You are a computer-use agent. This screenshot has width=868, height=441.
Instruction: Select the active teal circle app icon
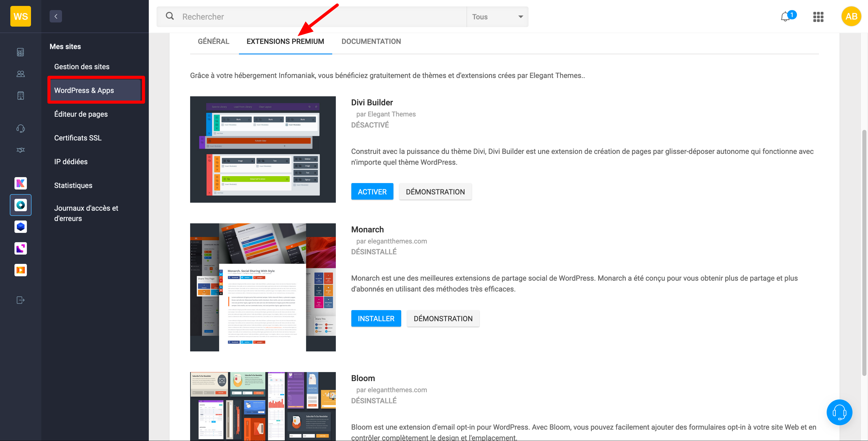pos(21,205)
